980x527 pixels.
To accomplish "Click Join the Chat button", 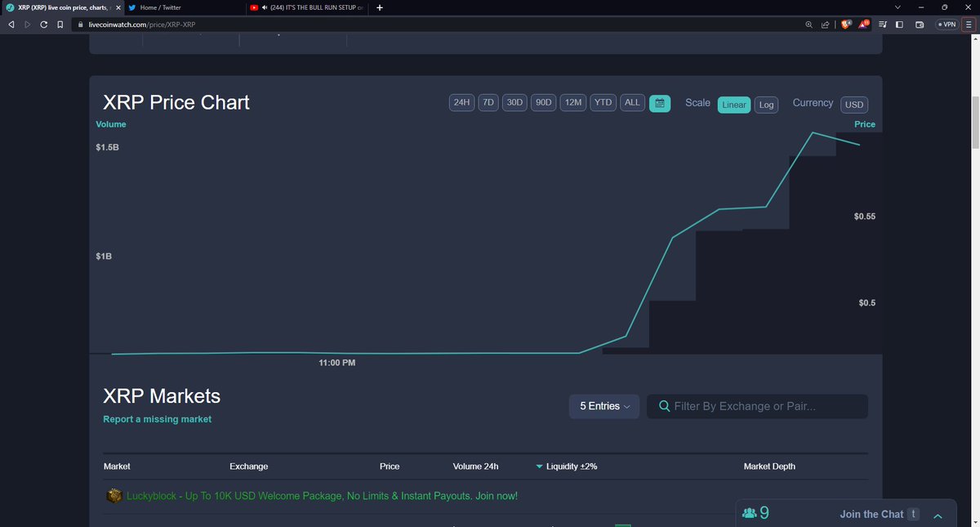I will 871,514.
